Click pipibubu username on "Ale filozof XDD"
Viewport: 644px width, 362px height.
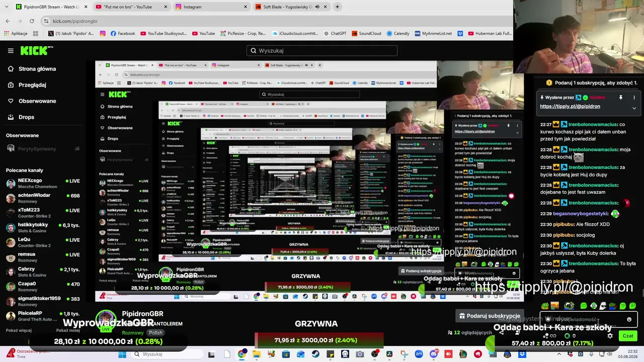(x=563, y=224)
